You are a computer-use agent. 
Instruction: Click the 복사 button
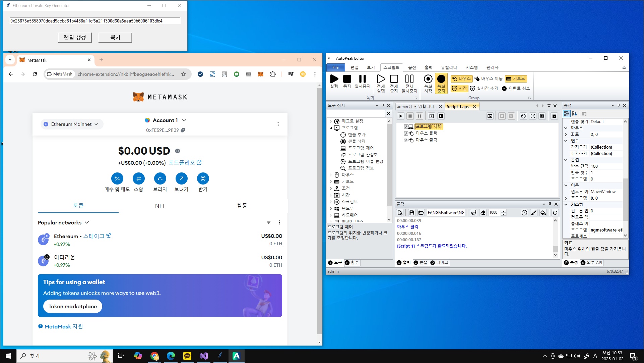115,37
